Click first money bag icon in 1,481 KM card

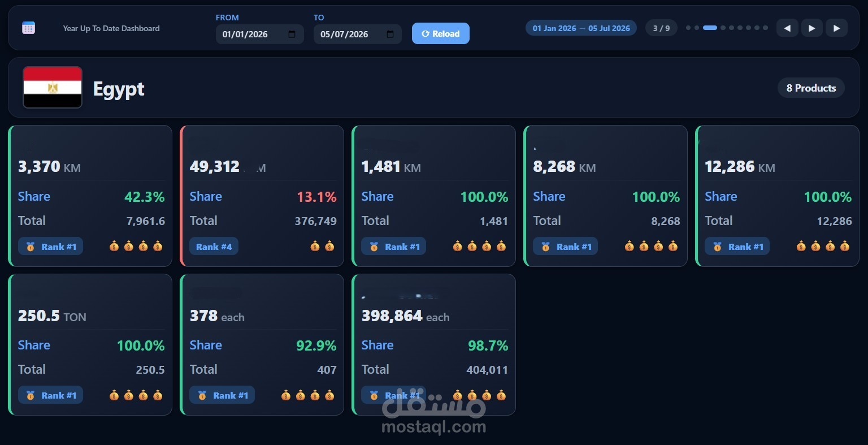[x=458, y=246]
